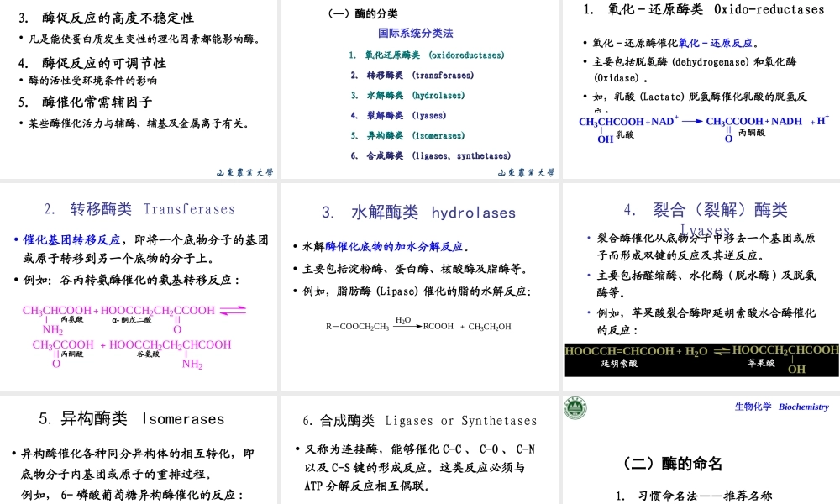
Task: Click the magenta amino transfer reaction formula image
Action: click(x=134, y=336)
